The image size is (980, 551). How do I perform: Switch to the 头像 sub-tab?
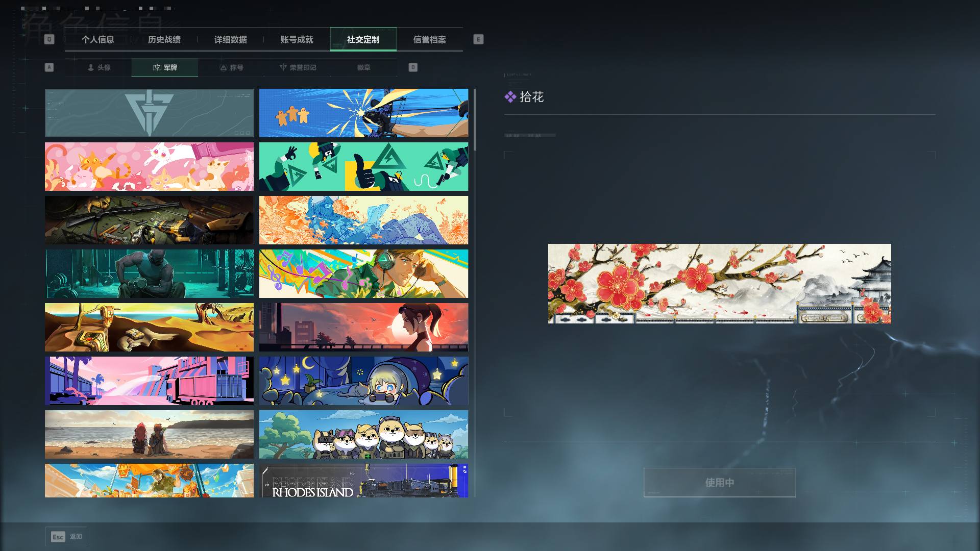pos(99,67)
